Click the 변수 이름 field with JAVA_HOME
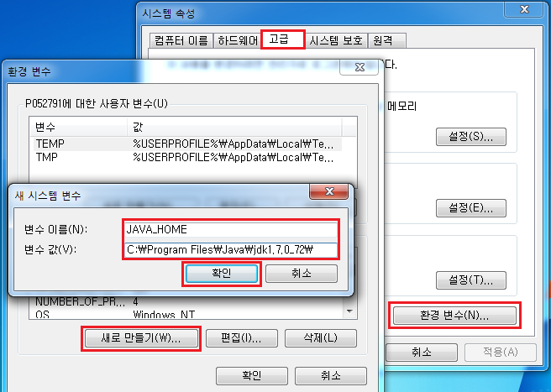 (x=231, y=229)
